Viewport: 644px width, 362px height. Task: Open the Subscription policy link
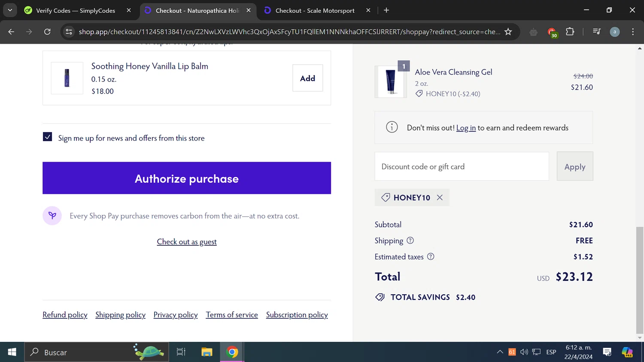click(297, 315)
